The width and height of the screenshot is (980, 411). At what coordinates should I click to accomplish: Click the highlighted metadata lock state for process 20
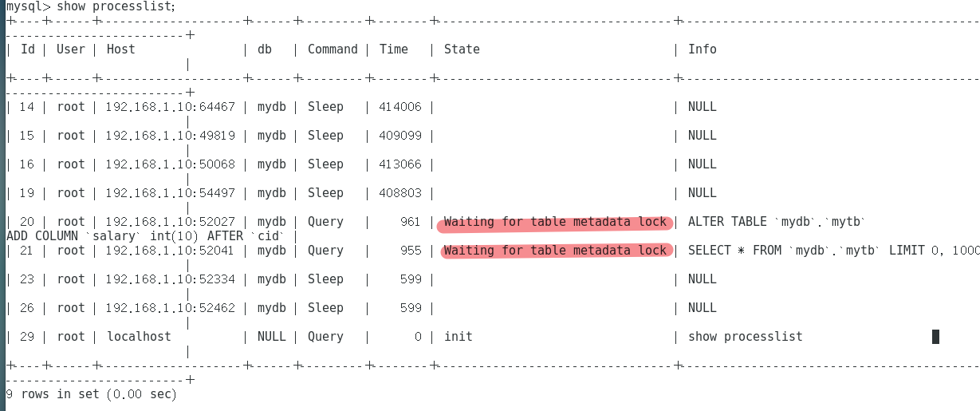click(x=555, y=222)
